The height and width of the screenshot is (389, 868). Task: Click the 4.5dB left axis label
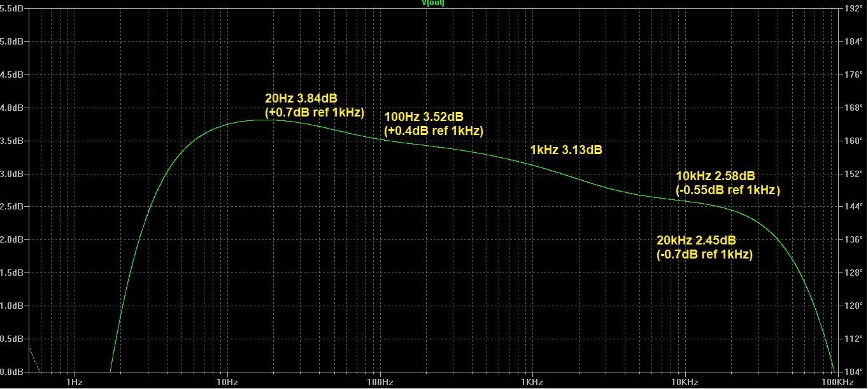(x=11, y=74)
